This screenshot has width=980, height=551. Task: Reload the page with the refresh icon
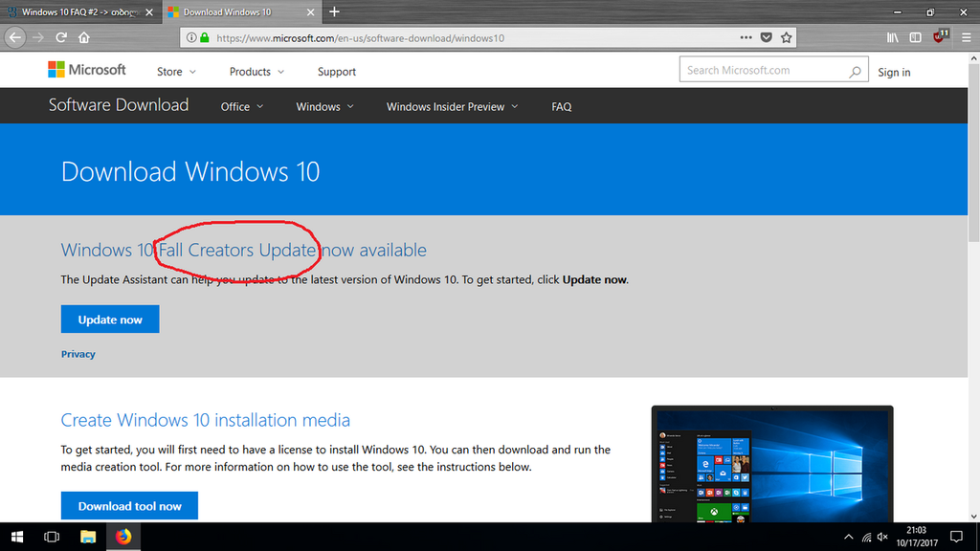tap(61, 37)
